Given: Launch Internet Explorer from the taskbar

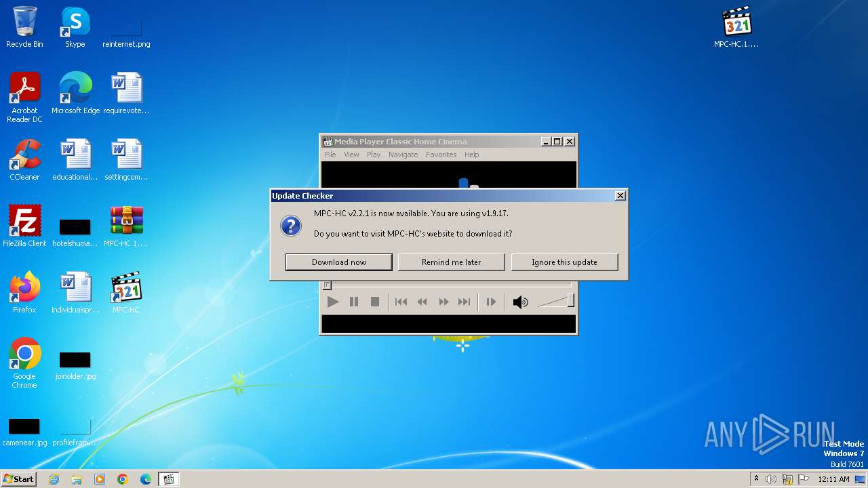Looking at the screenshot, I should [x=54, y=479].
